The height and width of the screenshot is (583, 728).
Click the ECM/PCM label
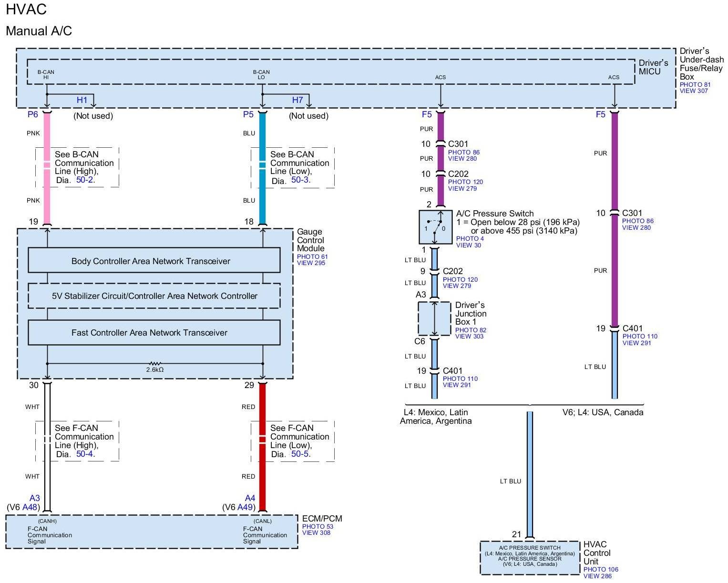click(x=322, y=519)
